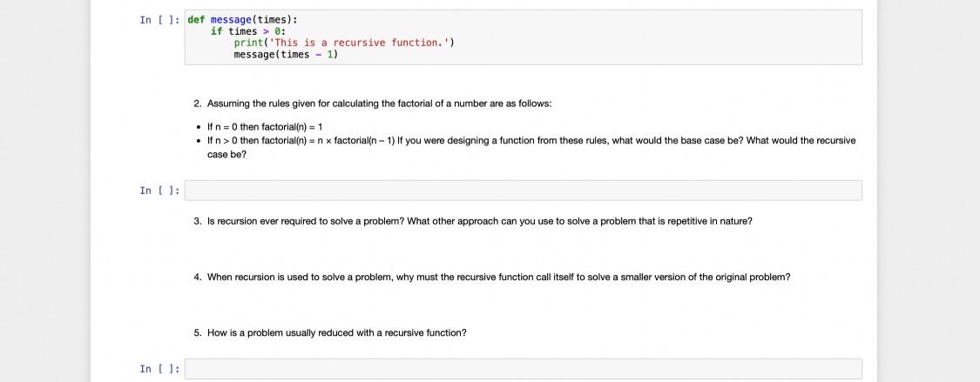Screen dimensions: 980x382
Task: Click the message(times - 1) recursive call line
Action: pos(286,54)
